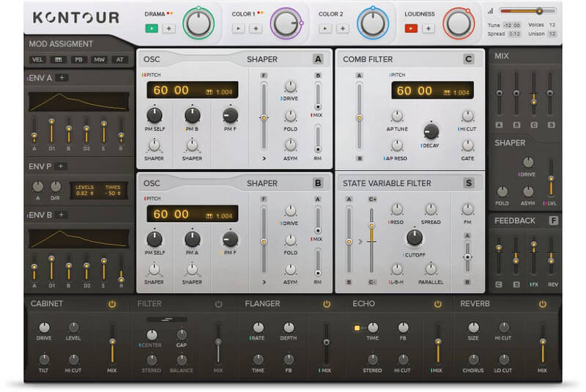Click the plus next to ENV A
The height and width of the screenshot is (392, 586).
62,78
